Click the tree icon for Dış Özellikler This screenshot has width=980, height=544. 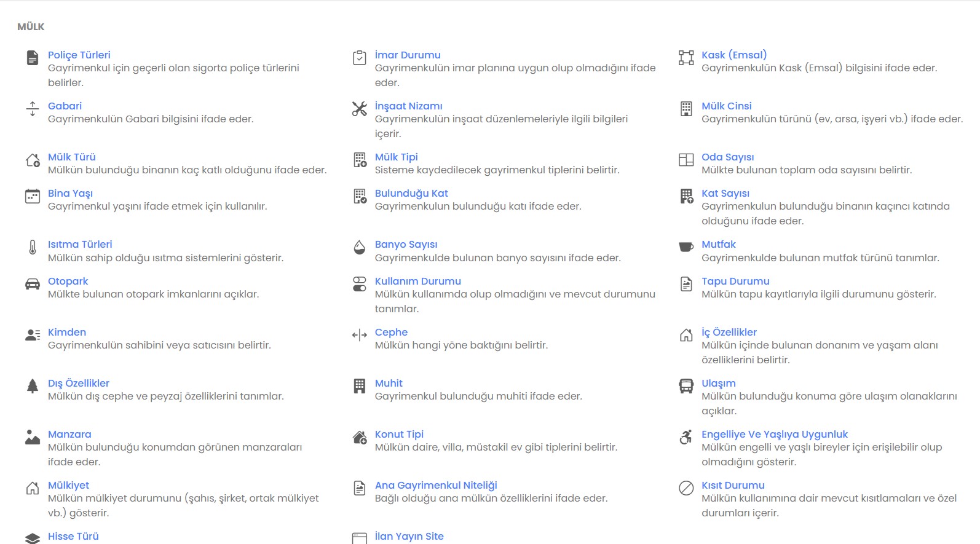(33, 386)
